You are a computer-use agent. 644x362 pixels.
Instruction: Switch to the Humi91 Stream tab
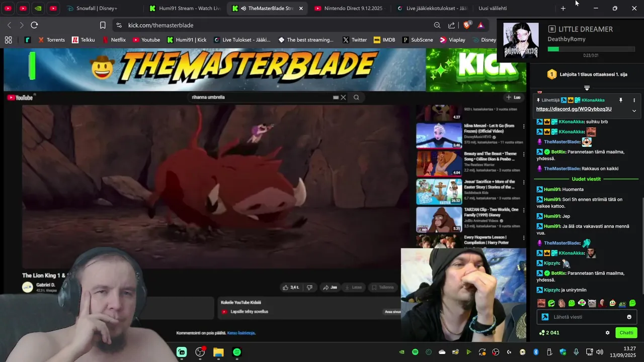185,9
